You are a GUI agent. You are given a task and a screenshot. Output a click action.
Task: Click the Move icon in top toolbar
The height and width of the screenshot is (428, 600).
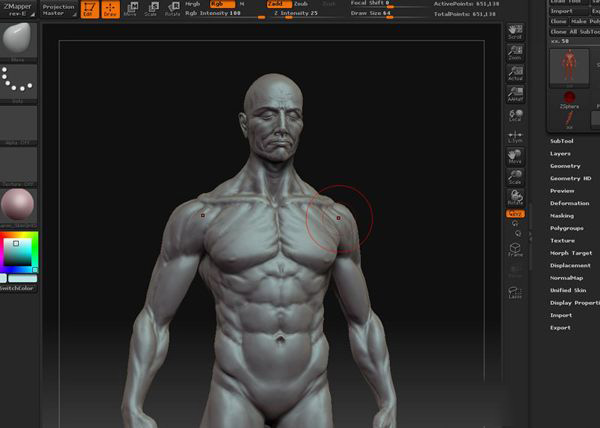130,10
